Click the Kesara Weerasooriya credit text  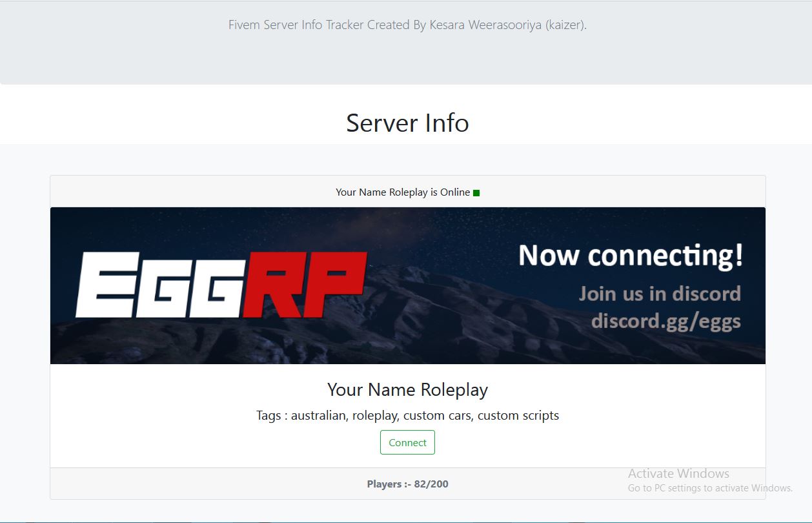(407, 25)
